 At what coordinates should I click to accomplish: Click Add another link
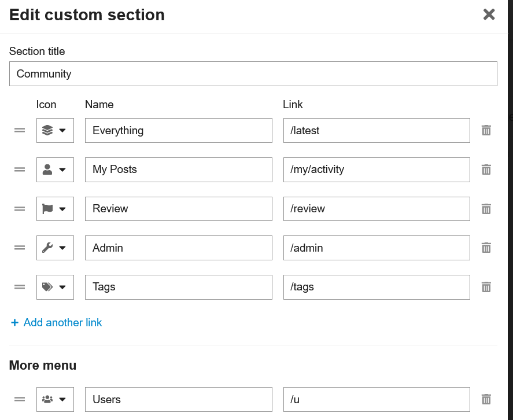[x=56, y=322]
